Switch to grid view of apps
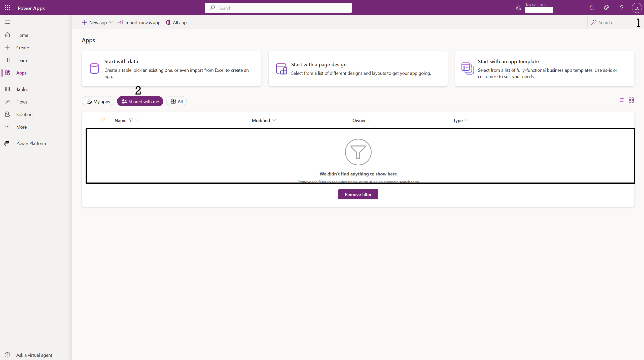 tap(631, 100)
